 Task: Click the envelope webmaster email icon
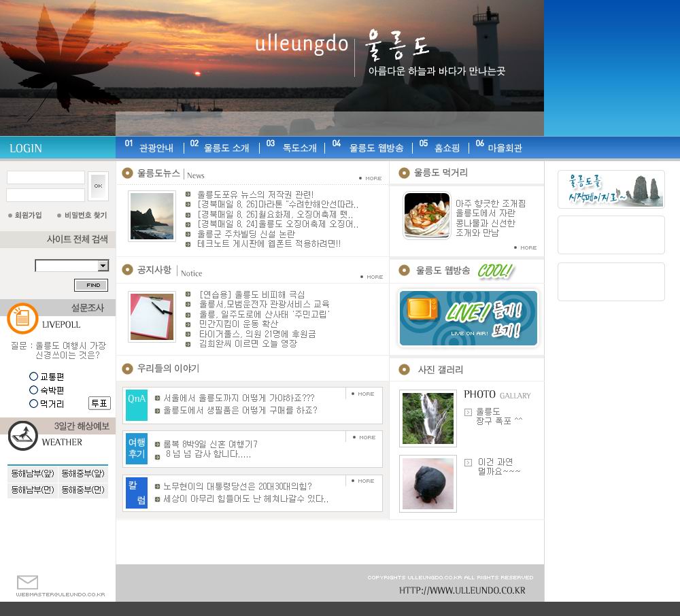(x=27, y=583)
